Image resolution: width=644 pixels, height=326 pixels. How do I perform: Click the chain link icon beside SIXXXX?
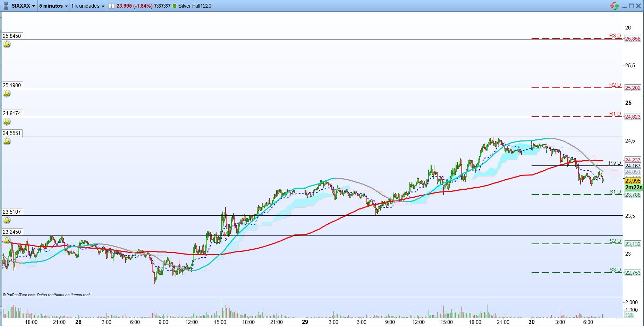point(6,6)
